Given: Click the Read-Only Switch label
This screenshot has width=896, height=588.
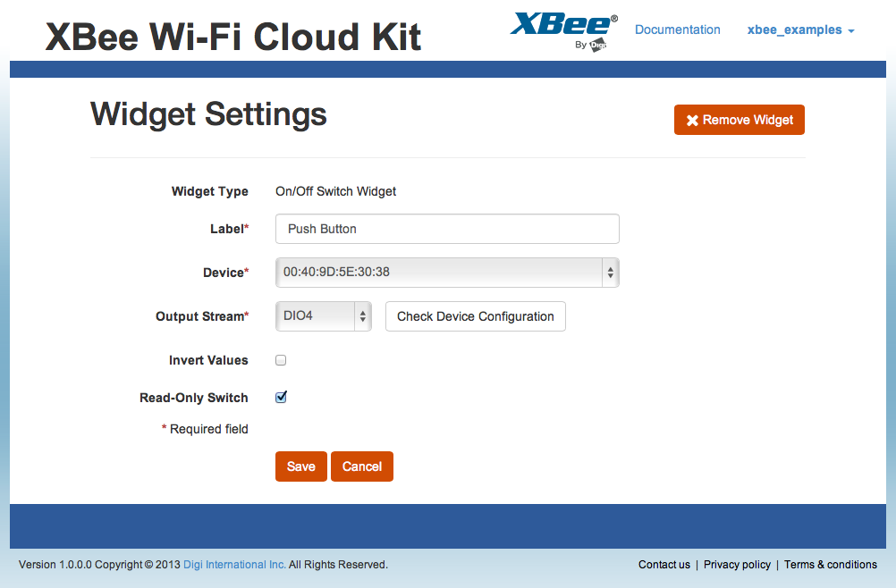Looking at the screenshot, I should click(x=194, y=398).
